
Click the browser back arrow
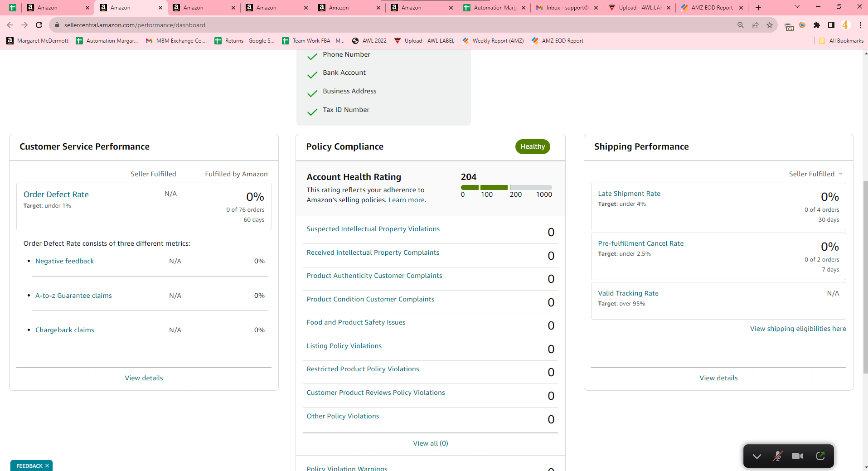[x=10, y=25]
